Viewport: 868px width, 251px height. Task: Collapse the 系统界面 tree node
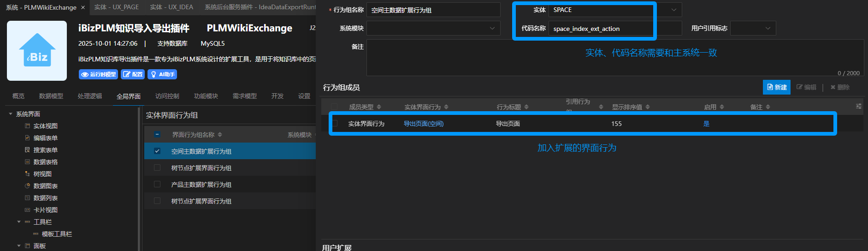(x=11, y=114)
